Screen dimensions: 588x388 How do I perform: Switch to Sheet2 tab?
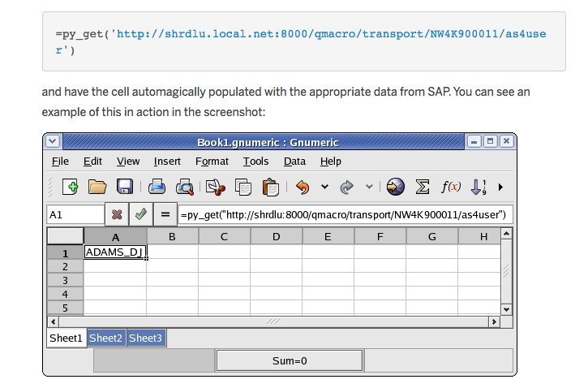(x=105, y=338)
